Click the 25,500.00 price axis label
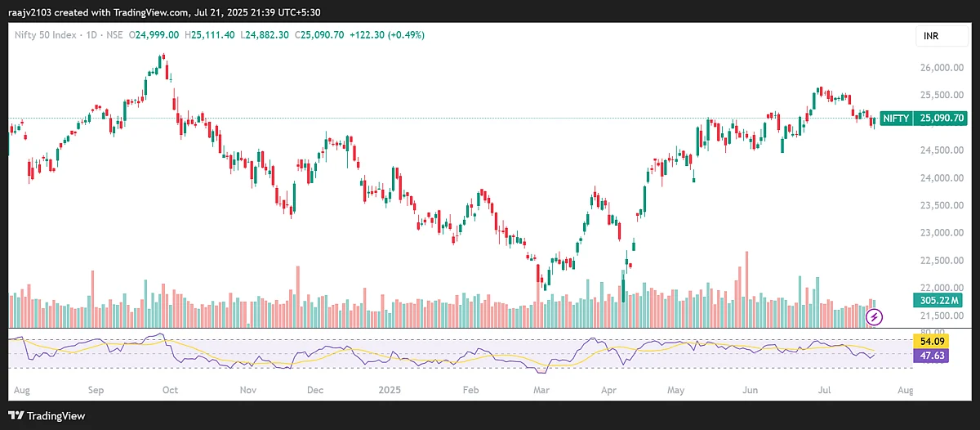Image resolution: width=980 pixels, height=430 pixels. pos(943,95)
